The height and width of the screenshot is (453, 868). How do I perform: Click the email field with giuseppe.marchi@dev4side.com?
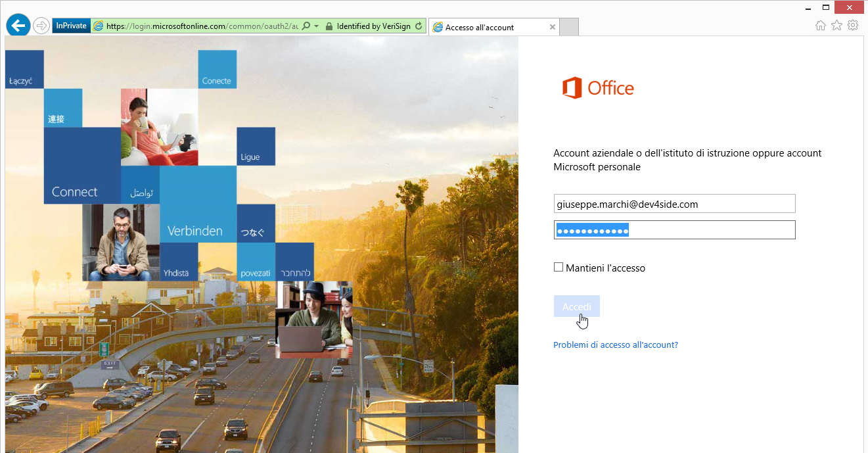click(x=675, y=204)
